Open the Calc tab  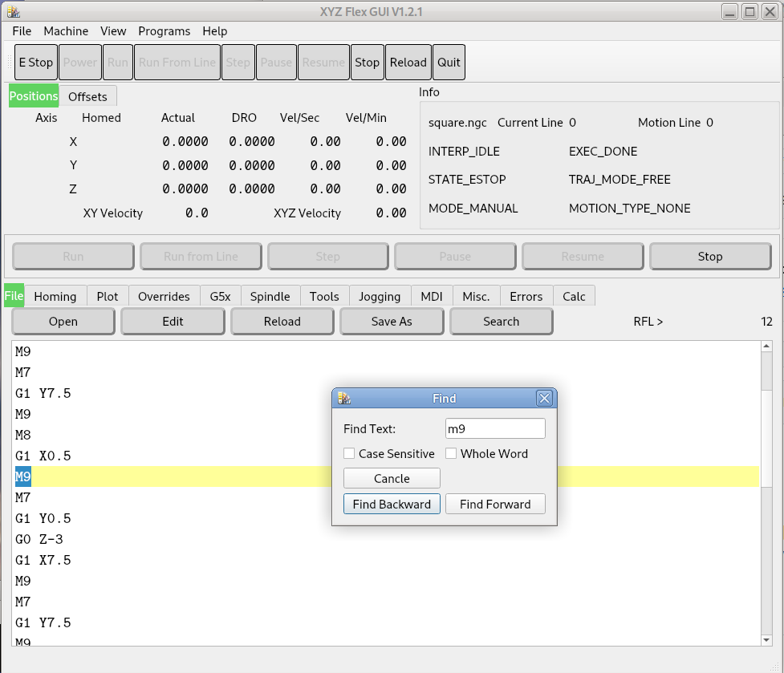pyautogui.click(x=574, y=296)
